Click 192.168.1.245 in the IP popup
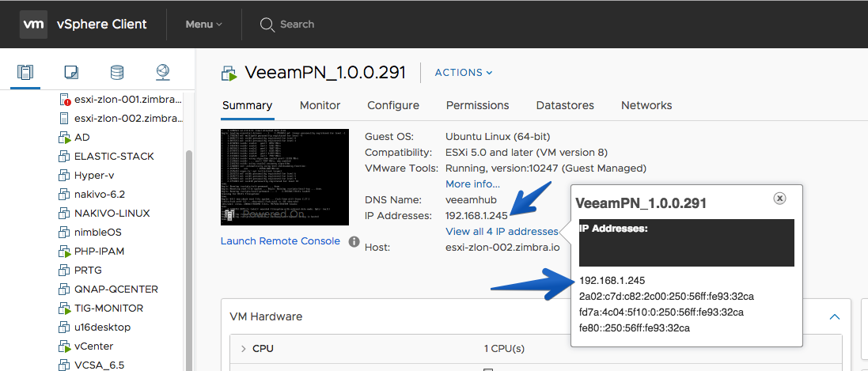868x371 pixels. (x=612, y=280)
